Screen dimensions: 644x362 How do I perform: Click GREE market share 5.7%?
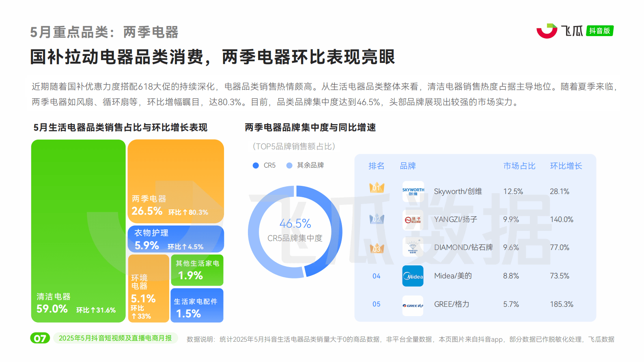pyautogui.click(x=511, y=304)
